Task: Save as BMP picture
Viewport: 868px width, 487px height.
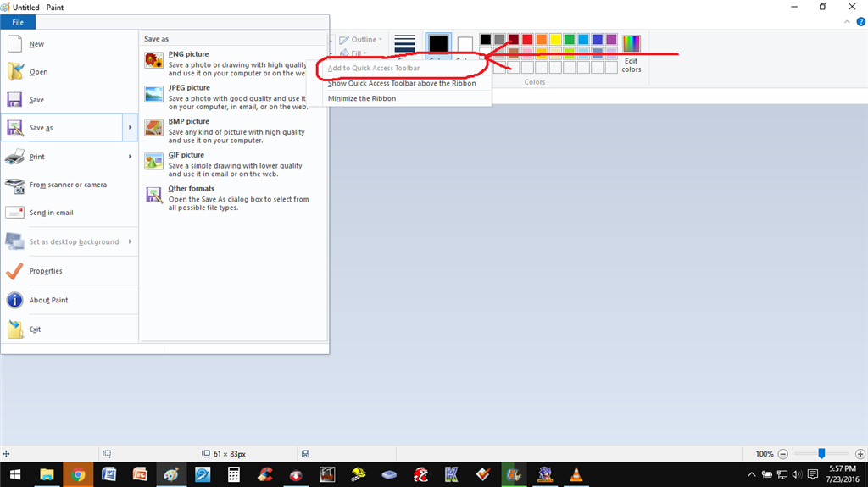Action: [x=232, y=130]
